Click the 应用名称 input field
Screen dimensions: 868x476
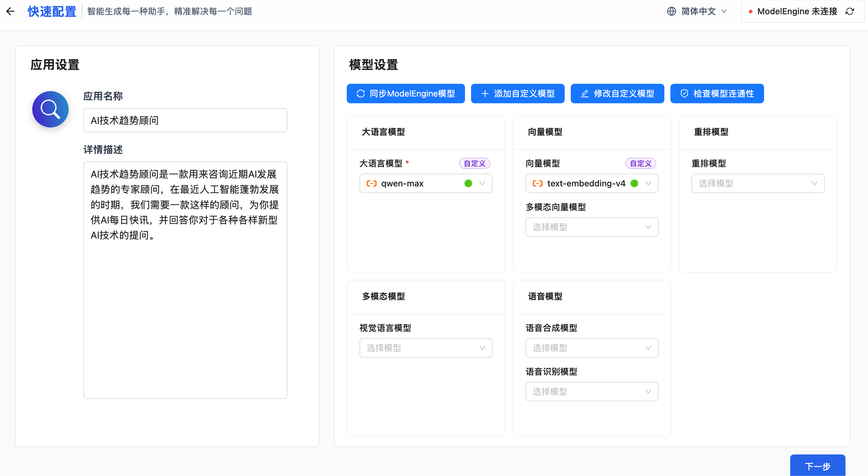(185, 121)
